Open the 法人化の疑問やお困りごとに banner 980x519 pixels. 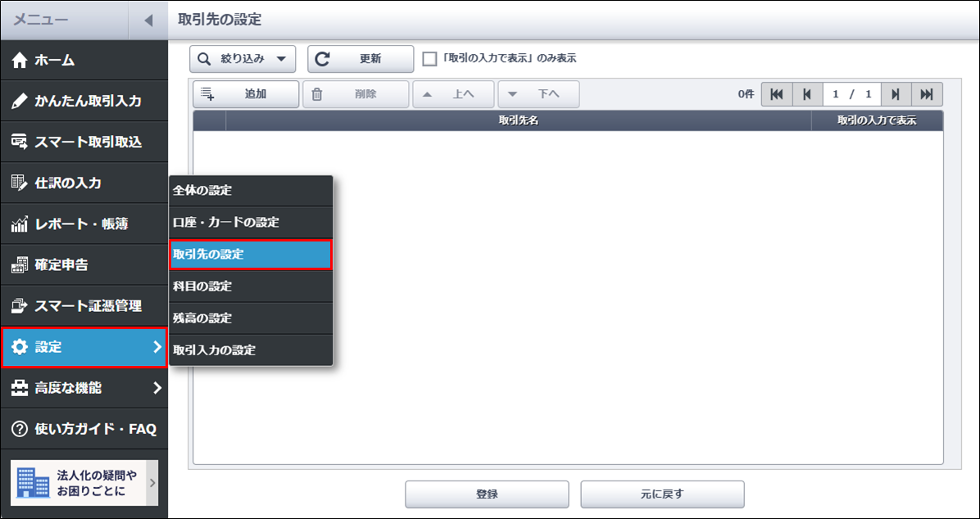point(84,483)
